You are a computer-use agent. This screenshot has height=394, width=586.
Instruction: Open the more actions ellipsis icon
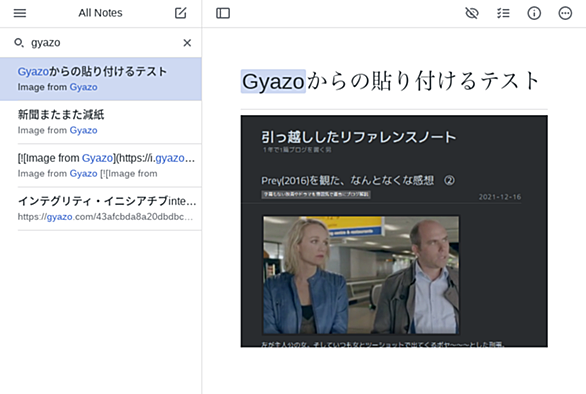[x=565, y=13]
